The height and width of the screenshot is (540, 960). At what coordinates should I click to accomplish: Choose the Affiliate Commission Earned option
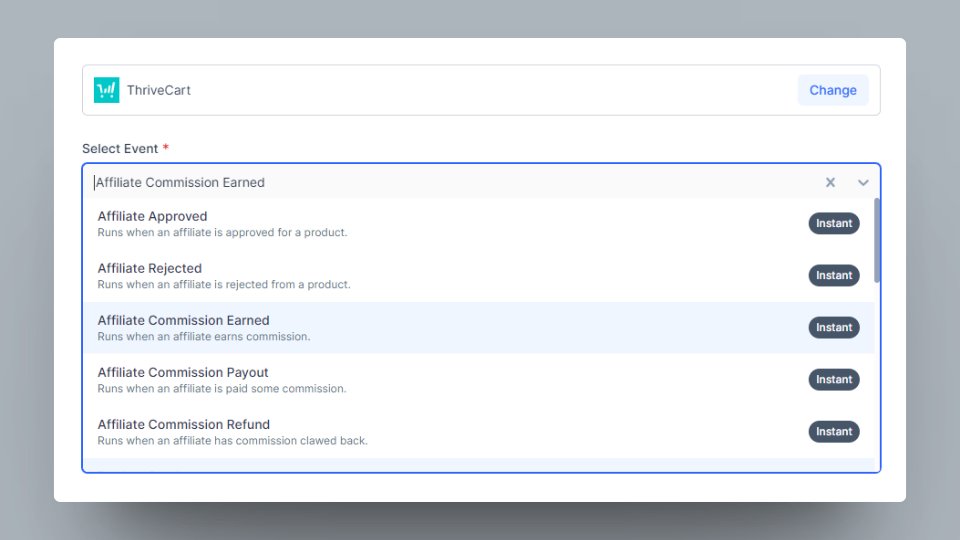[479, 328]
